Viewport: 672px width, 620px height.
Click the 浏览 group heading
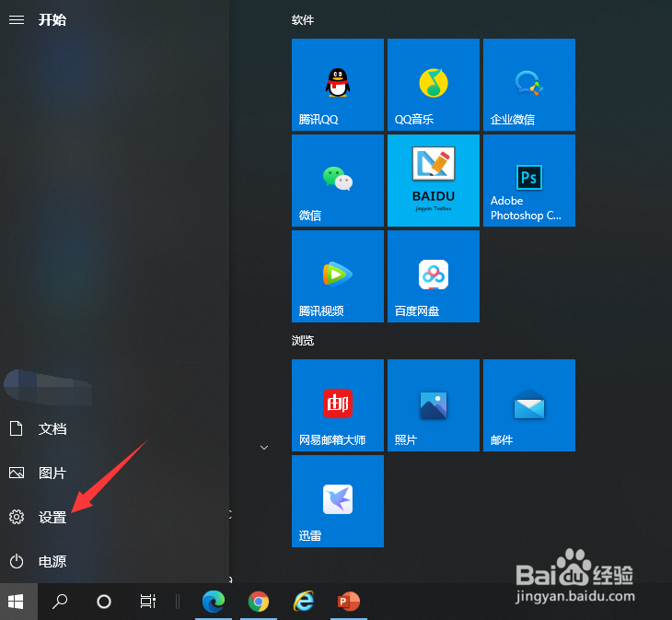tap(303, 341)
